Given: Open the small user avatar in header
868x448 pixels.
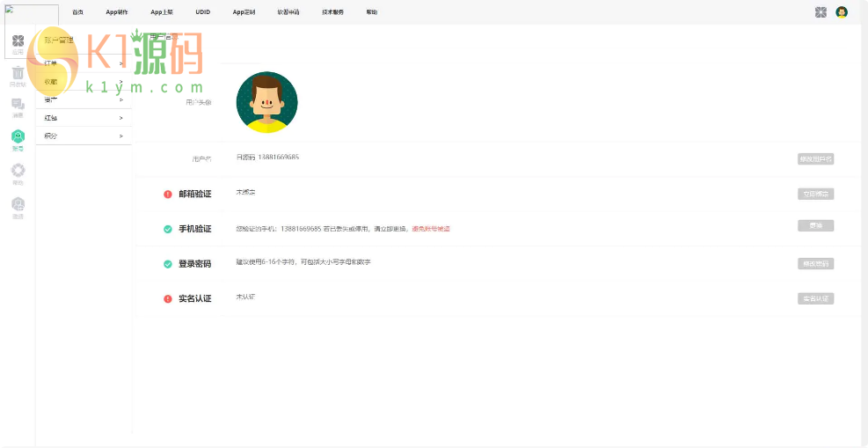Looking at the screenshot, I should pos(842,12).
